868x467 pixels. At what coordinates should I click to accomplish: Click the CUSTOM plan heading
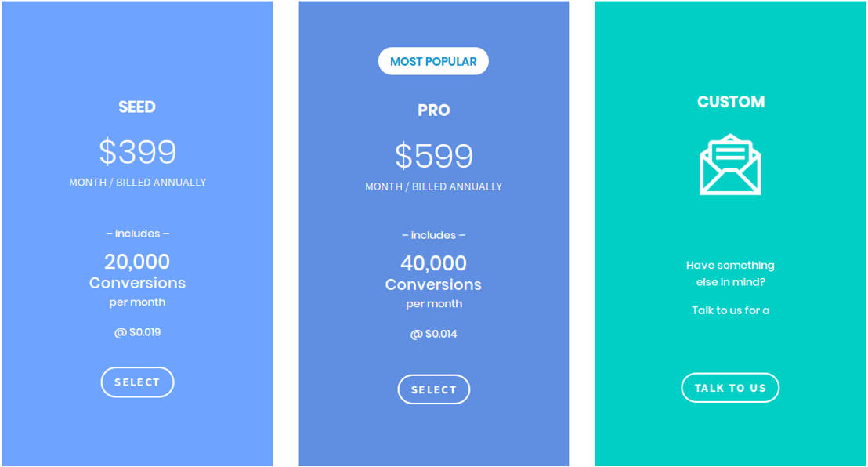[x=731, y=102]
